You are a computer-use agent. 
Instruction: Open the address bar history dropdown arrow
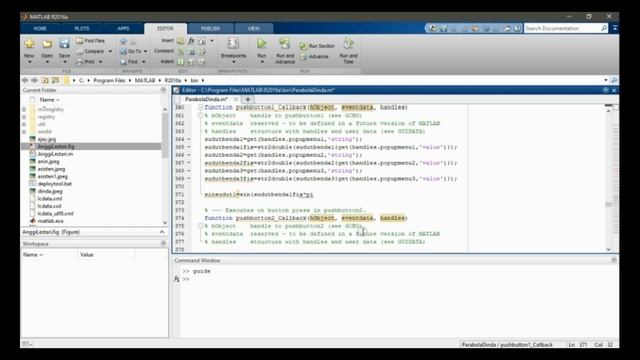coord(606,80)
